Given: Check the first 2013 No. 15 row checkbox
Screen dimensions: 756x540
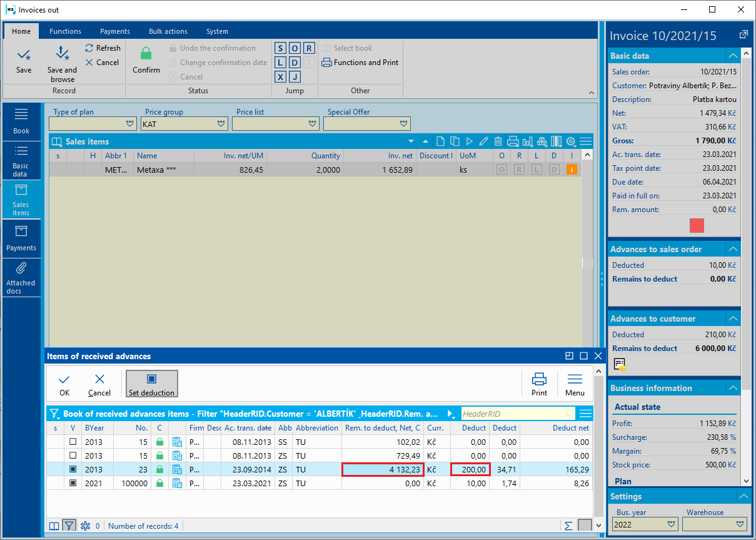Looking at the screenshot, I should click(73, 442).
